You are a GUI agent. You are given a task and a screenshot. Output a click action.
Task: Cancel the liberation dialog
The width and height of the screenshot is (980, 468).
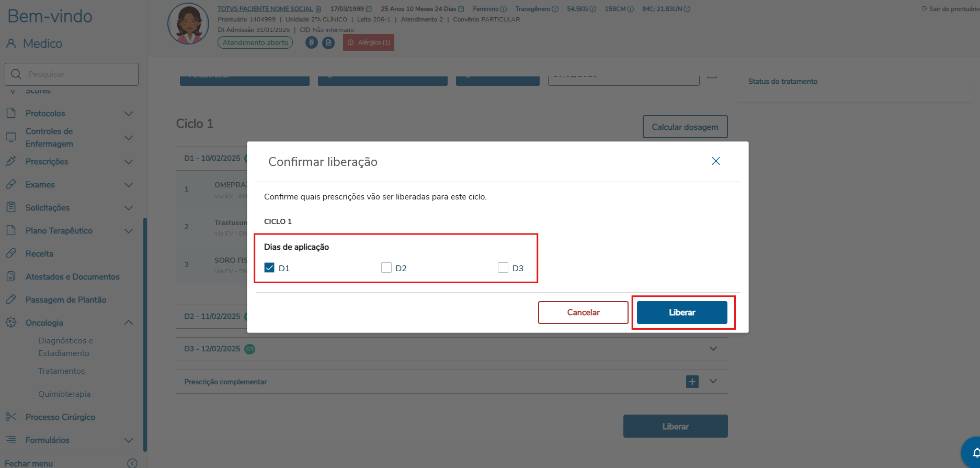click(583, 313)
